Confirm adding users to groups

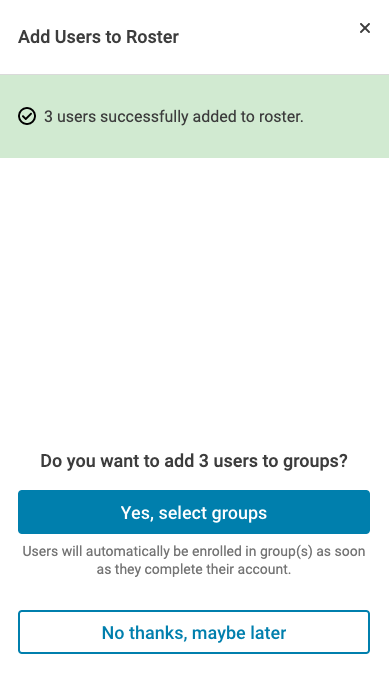click(194, 512)
